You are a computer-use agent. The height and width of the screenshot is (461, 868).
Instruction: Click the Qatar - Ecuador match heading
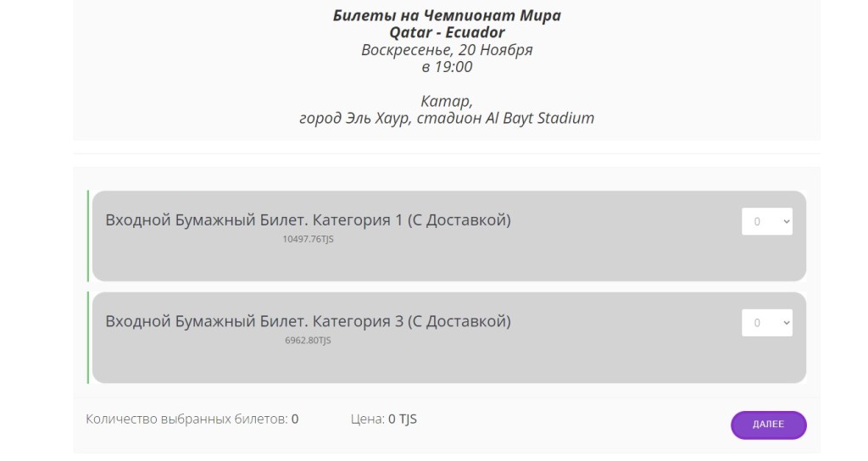click(447, 32)
